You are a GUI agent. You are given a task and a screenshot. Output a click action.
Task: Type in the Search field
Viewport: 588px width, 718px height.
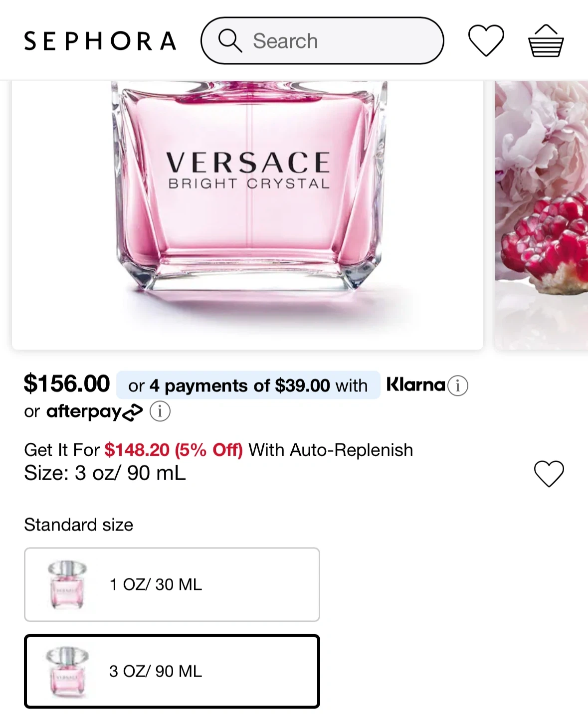click(x=339, y=41)
